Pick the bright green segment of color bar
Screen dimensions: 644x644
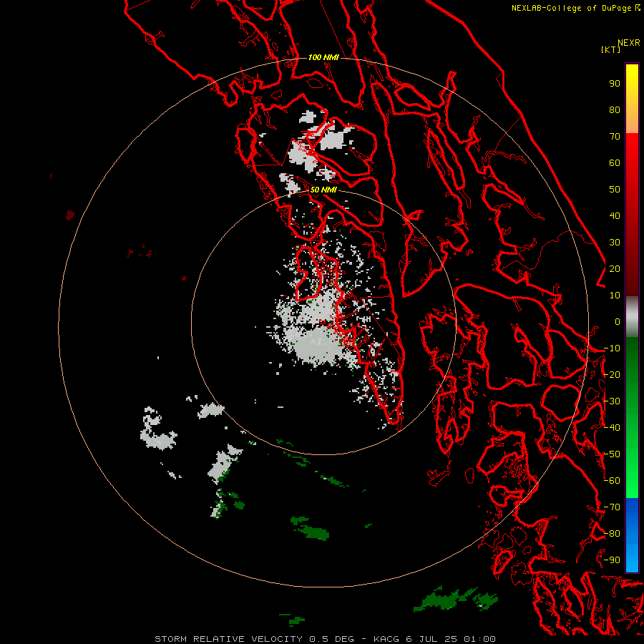pos(632,418)
